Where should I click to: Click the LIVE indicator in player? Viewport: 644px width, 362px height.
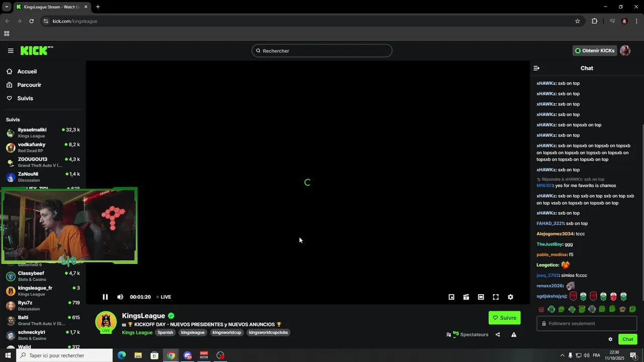[164, 297]
